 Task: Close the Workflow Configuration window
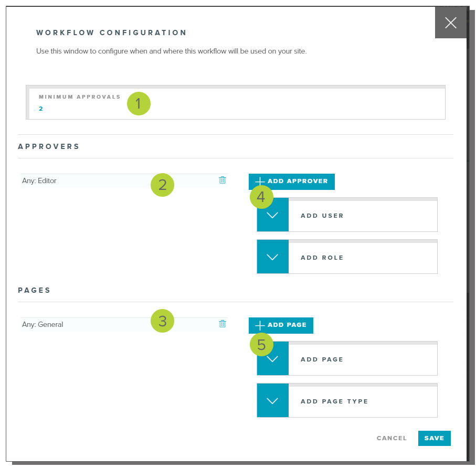(450, 23)
